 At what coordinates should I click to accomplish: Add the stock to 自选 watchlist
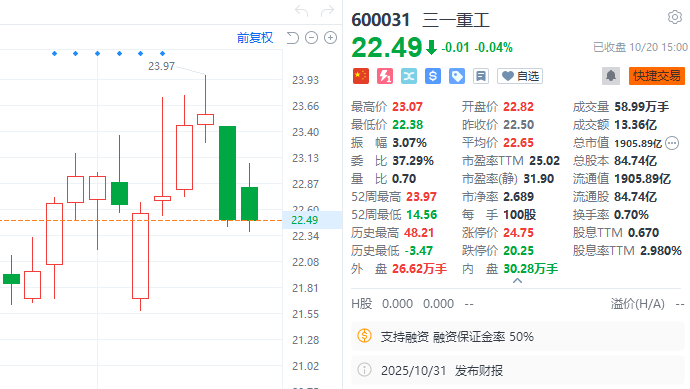520,76
